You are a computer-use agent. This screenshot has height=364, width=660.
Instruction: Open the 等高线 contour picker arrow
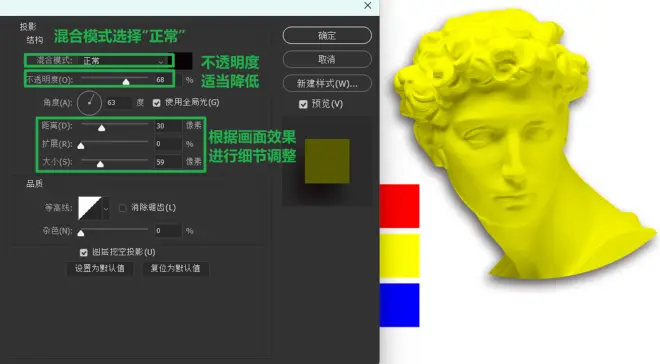pos(106,208)
